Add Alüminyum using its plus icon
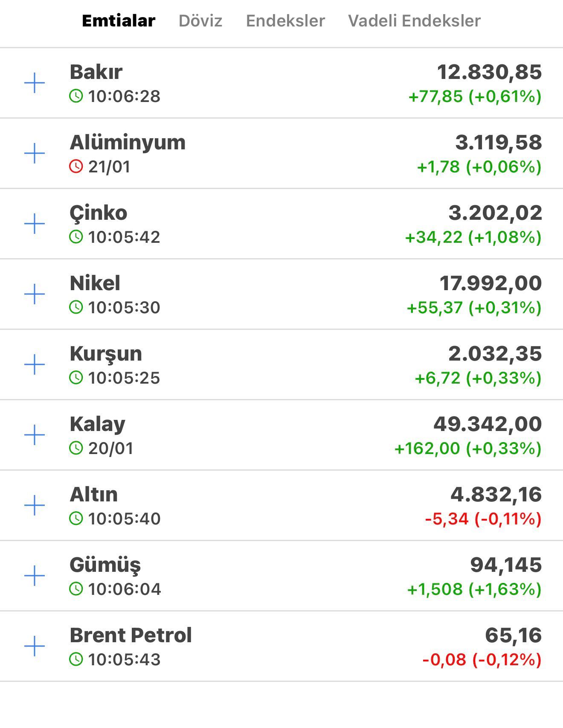 (35, 153)
